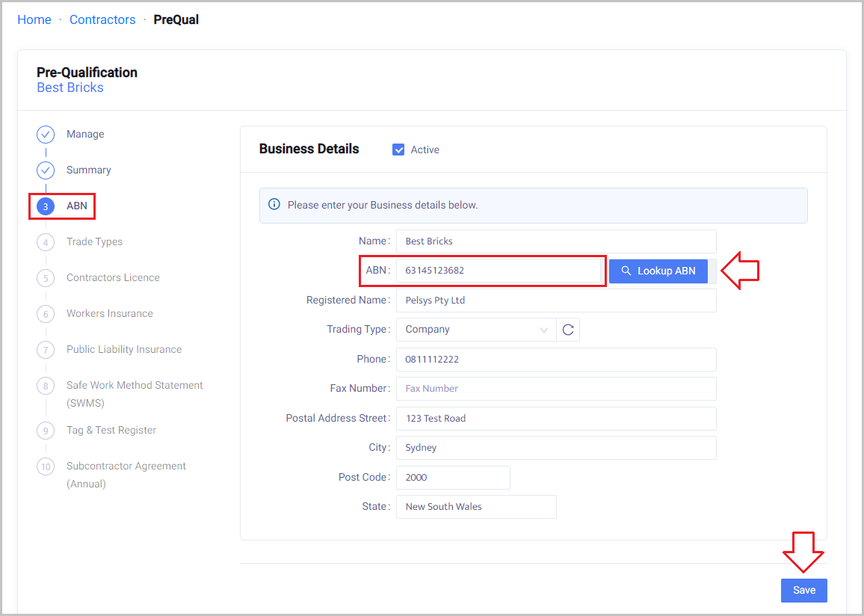The height and width of the screenshot is (616, 864).
Task: Click step 4 Trade Types number icon
Action: click(46, 242)
